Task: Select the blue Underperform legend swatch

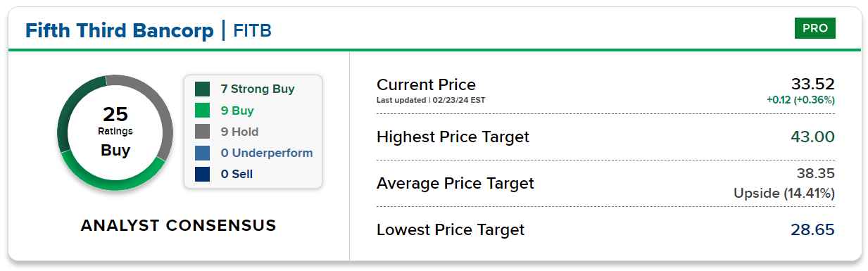Action: (203, 153)
